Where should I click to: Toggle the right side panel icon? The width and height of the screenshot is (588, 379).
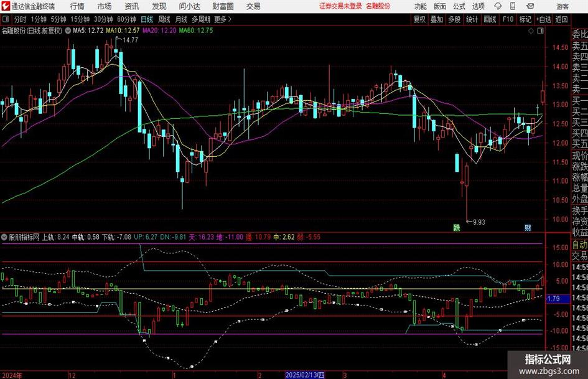click(540, 31)
